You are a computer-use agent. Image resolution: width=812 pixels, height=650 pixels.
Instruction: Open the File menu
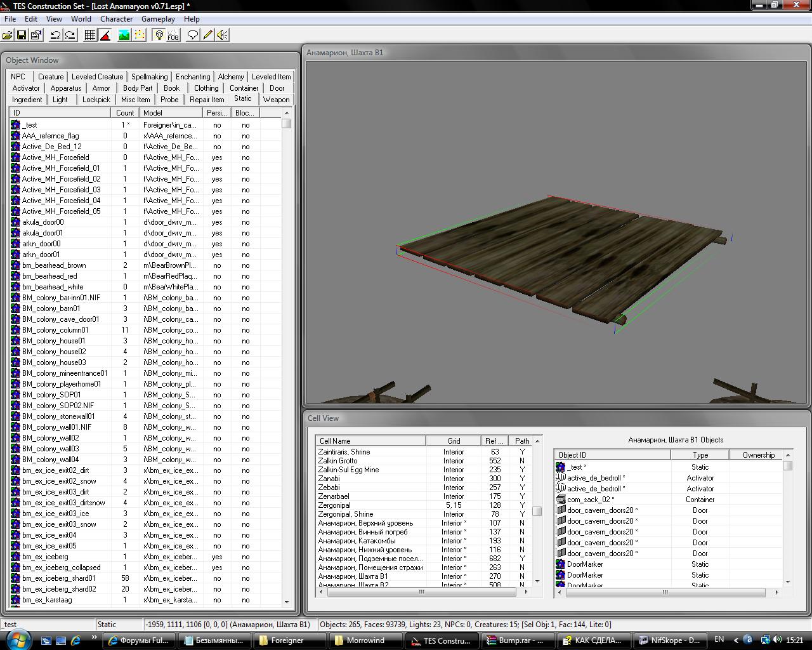pos(10,19)
